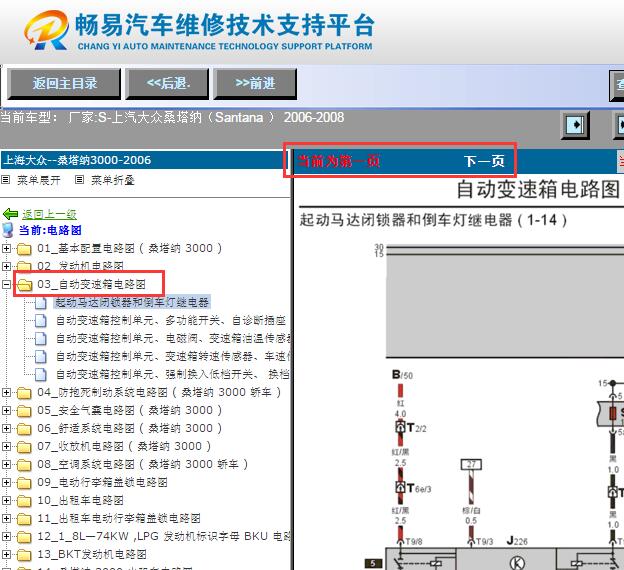Expand the 07_收放机电路图 folder
Screen dimensions: 624x570
[6, 446]
